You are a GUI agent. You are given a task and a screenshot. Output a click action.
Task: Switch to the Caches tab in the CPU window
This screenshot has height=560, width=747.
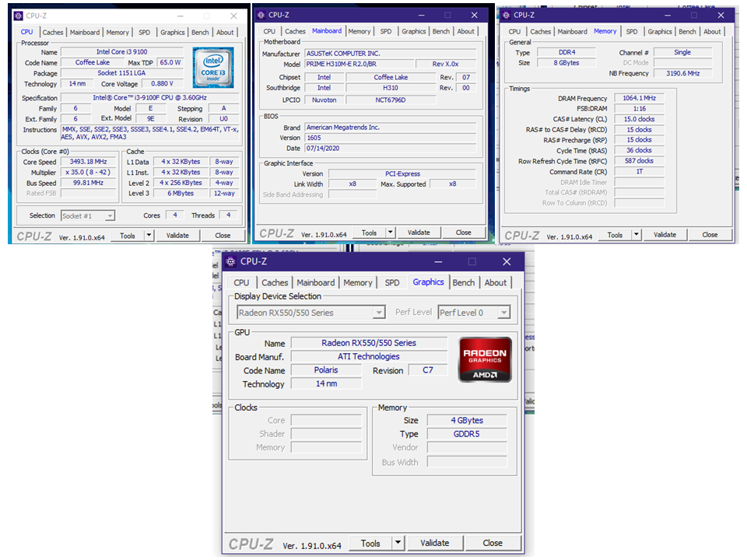[x=52, y=33]
